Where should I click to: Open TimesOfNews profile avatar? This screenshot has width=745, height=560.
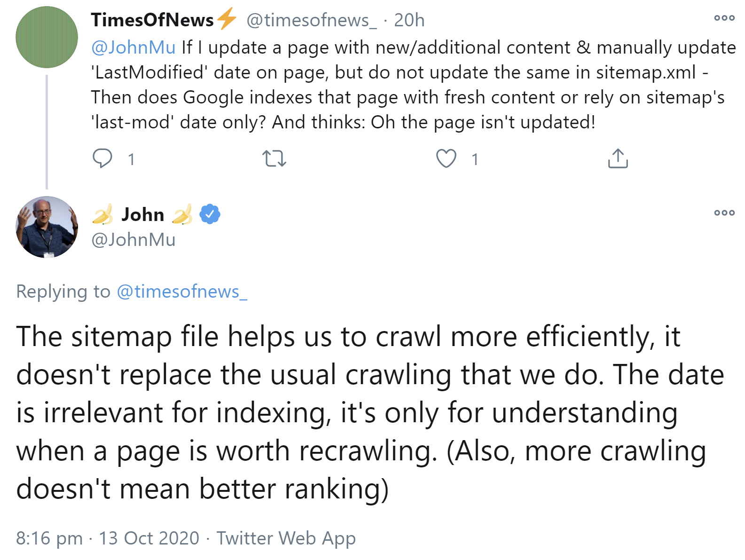46,38
